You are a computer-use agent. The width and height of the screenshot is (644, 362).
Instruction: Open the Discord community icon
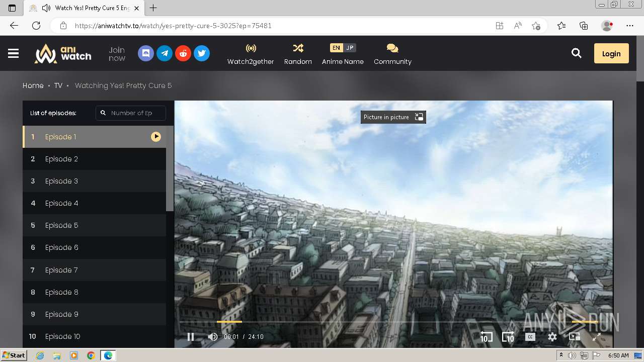(x=146, y=53)
